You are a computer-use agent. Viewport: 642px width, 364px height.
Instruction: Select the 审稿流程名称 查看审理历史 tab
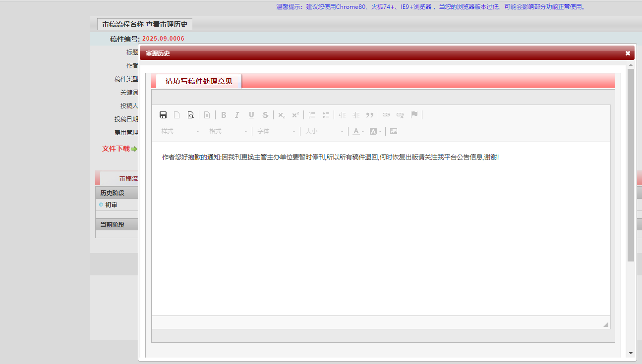(x=145, y=24)
